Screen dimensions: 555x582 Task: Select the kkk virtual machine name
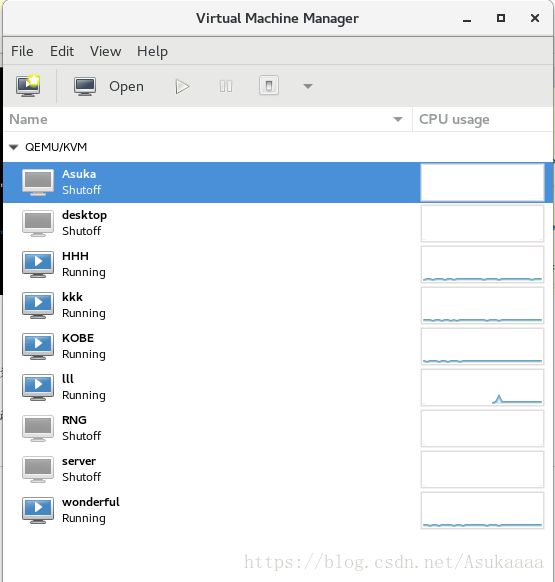pos(72,297)
